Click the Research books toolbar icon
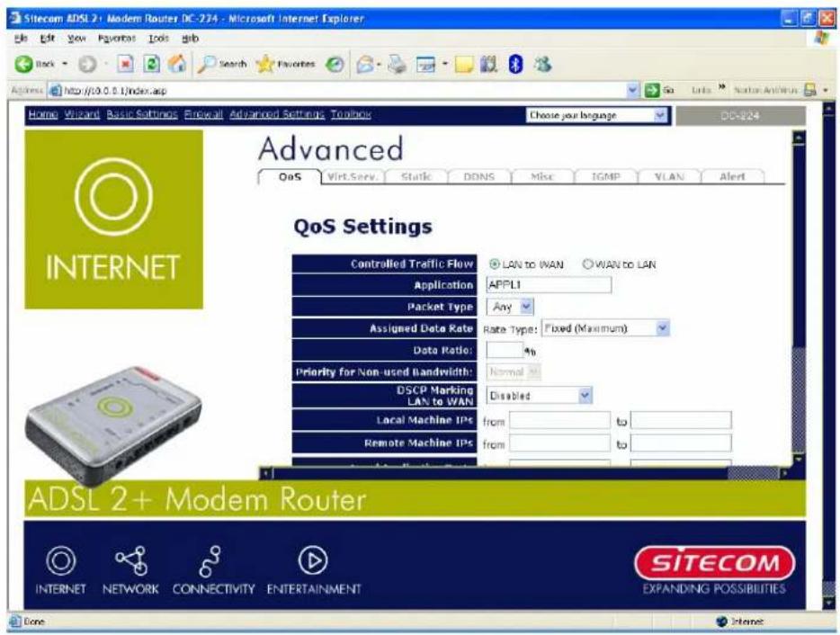840x635 pixels. (488, 64)
